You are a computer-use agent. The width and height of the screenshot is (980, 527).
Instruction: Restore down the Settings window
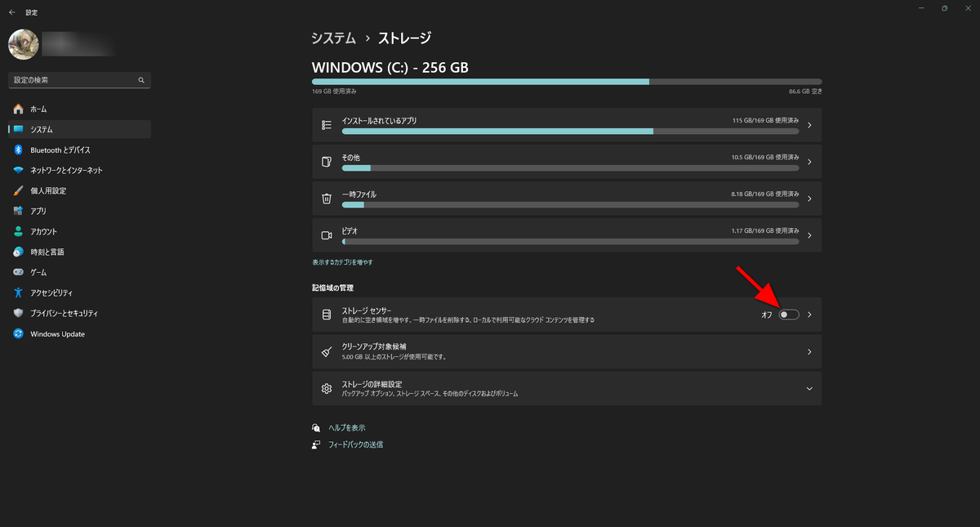click(944, 8)
